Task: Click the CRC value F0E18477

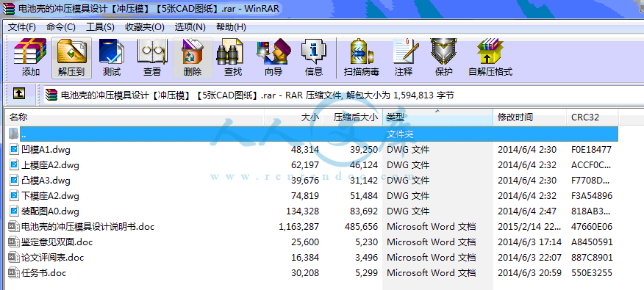Action: [x=591, y=150]
